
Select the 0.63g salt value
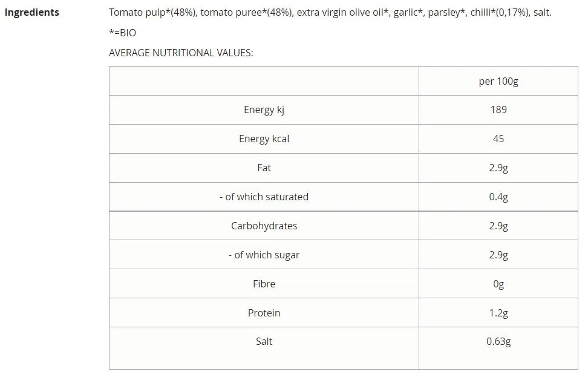click(498, 341)
